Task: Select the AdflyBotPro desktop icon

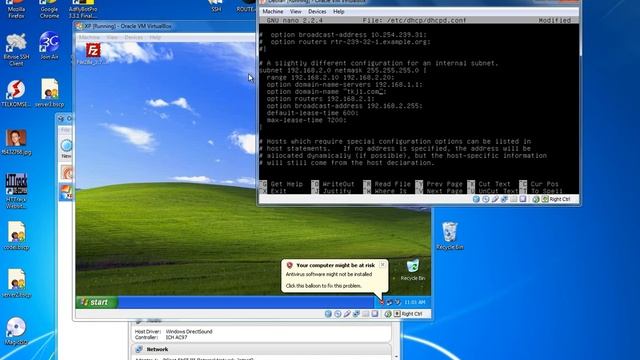Action: click(83, 9)
